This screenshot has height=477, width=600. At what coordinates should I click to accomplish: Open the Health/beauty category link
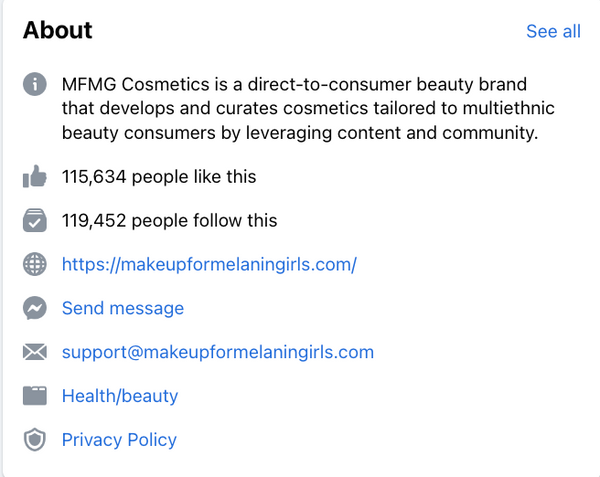coord(120,396)
